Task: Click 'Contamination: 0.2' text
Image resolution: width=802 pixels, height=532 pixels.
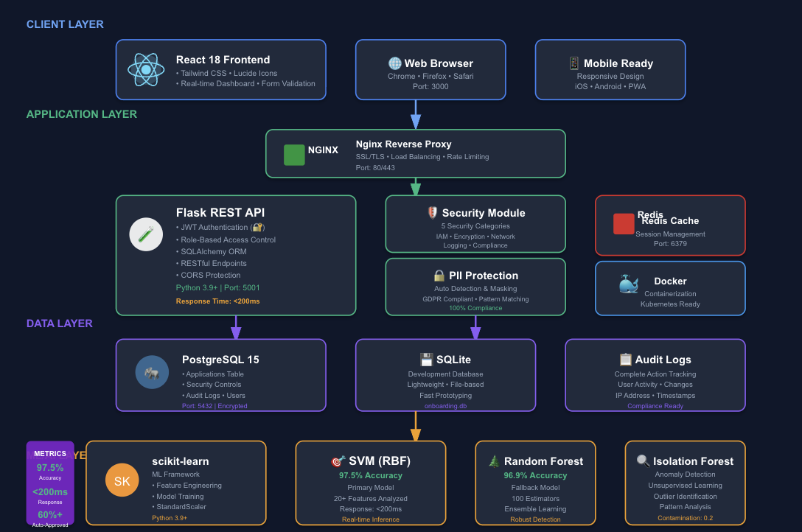Action: [x=686, y=518]
